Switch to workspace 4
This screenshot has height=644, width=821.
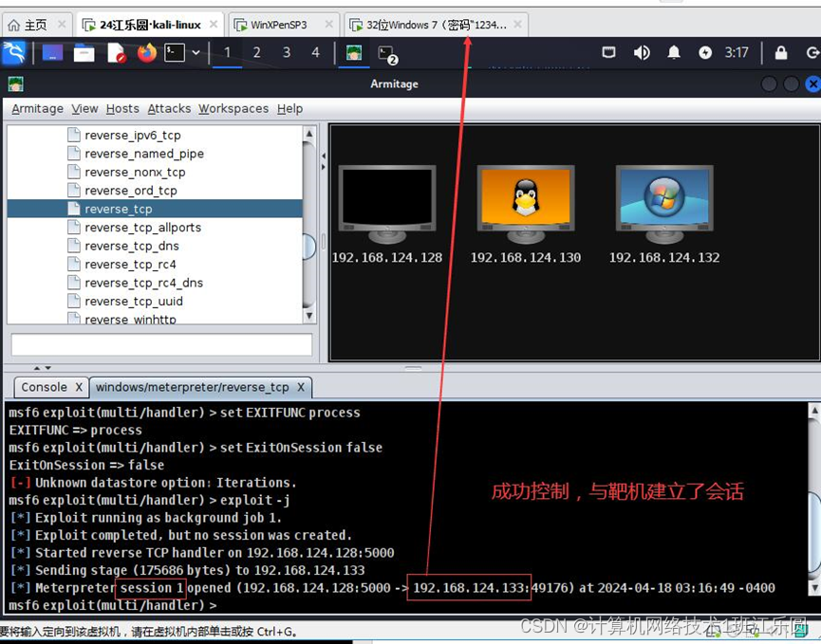(316, 52)
